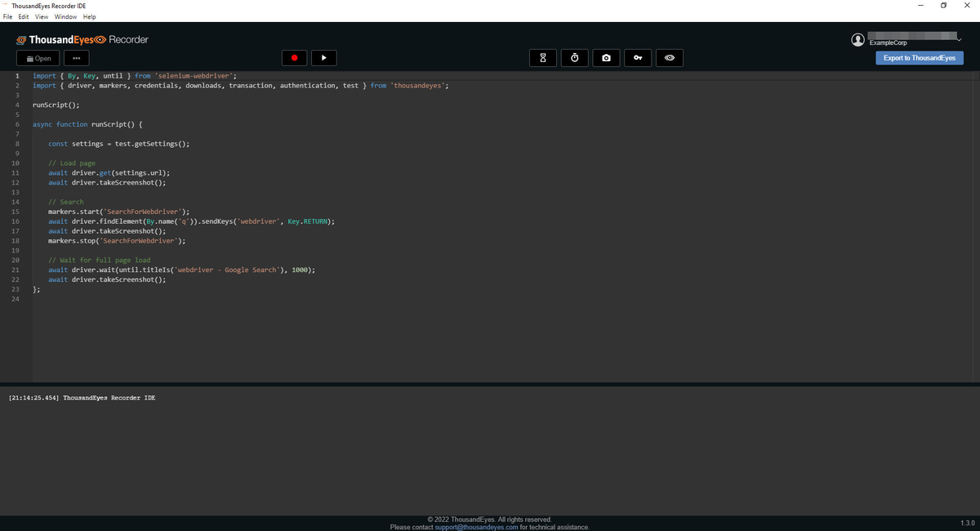Open the three-dots more options button
This screenshot has height=531, width=980.
pyautogui.click(x=76, y=58)
